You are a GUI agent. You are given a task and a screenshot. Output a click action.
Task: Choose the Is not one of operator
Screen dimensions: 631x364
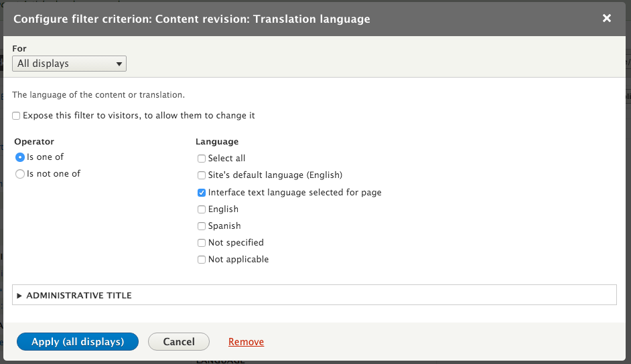pos(20,174)
